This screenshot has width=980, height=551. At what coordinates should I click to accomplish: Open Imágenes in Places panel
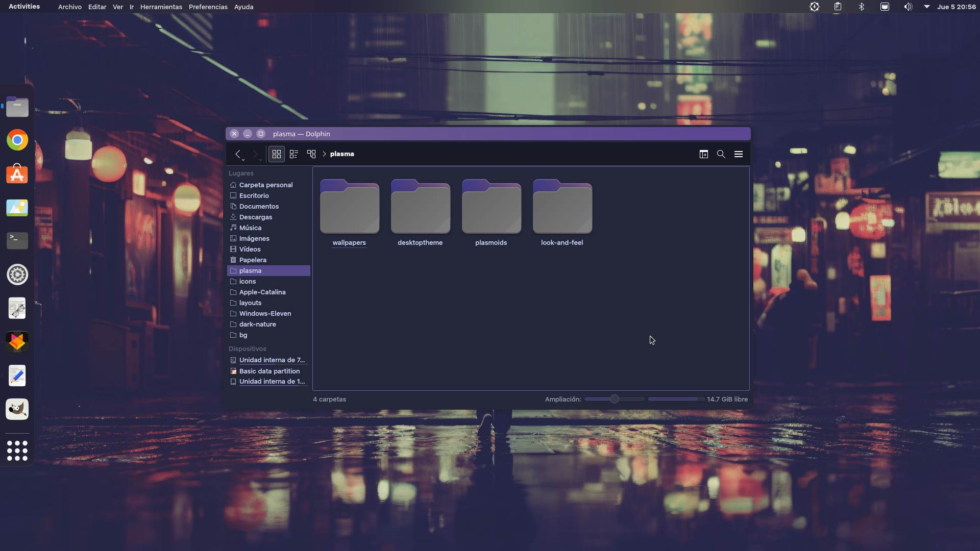click(268, 239)
